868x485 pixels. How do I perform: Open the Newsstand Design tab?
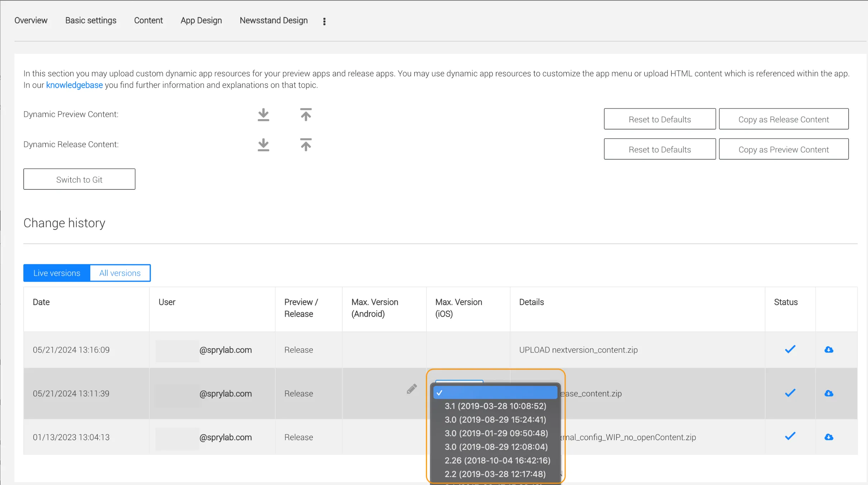click(273, 20)
